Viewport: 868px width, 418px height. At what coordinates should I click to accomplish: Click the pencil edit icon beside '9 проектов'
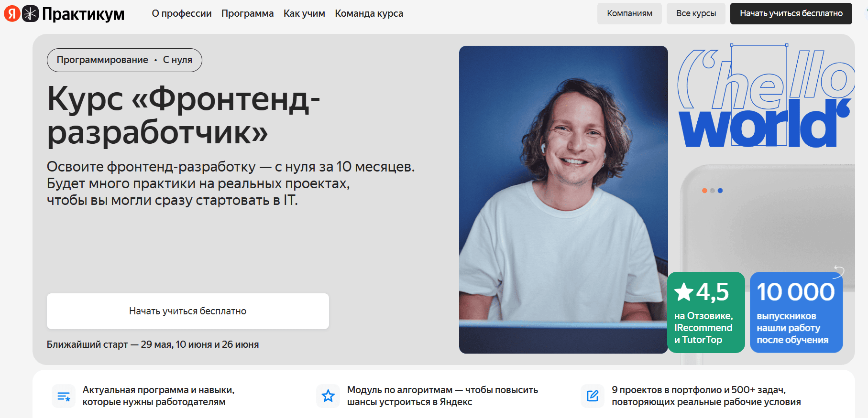pyautogui.click(x=593, y=396)
